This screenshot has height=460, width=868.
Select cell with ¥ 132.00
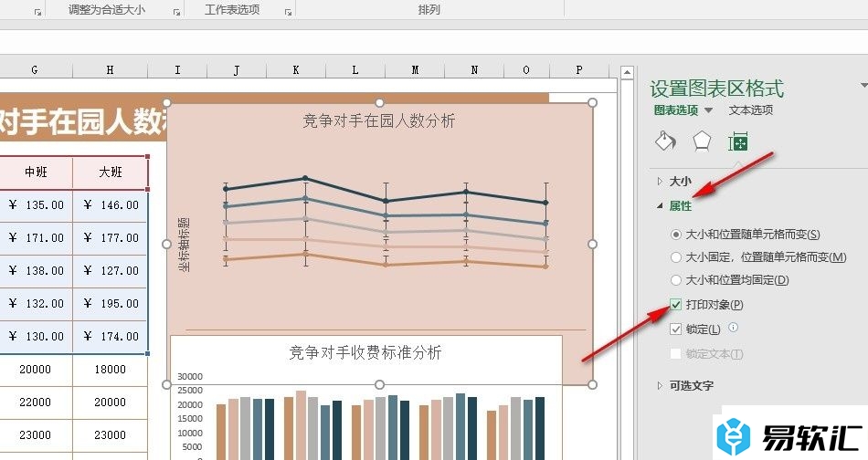(x=36, y=304)
